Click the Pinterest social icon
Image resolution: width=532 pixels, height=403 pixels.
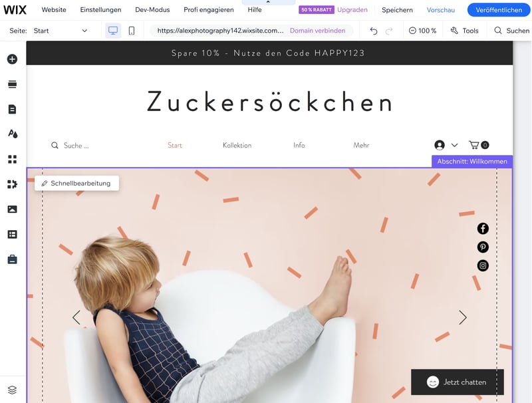(x=483, y=247)
